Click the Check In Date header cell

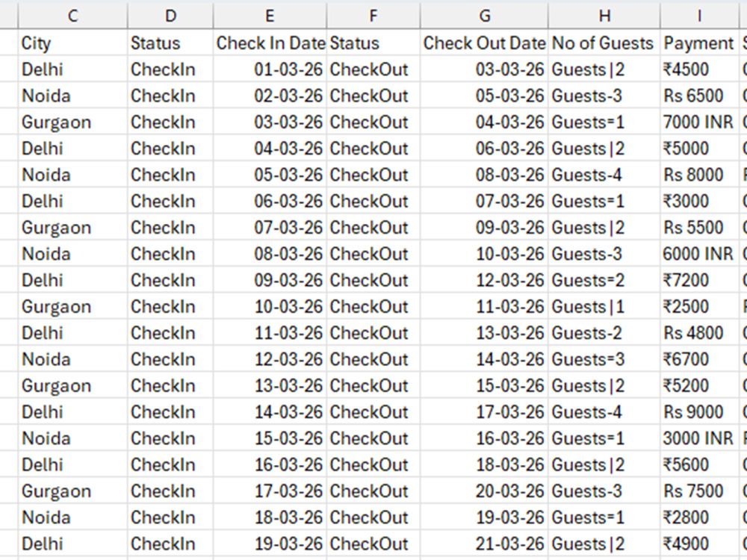270,43
